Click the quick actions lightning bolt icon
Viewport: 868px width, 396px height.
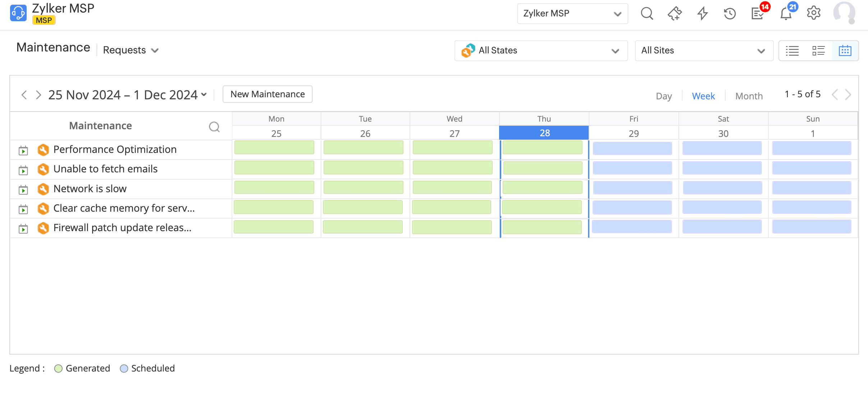[702, 14]
